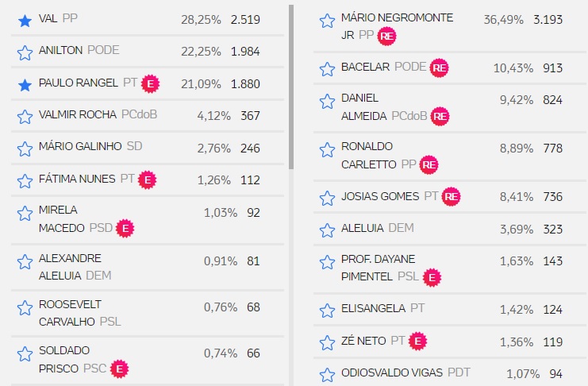Viewport: 588px width, 386px height.
Task: Click the E badge beside PAULO RANGEL
Action: pos(152,83)
